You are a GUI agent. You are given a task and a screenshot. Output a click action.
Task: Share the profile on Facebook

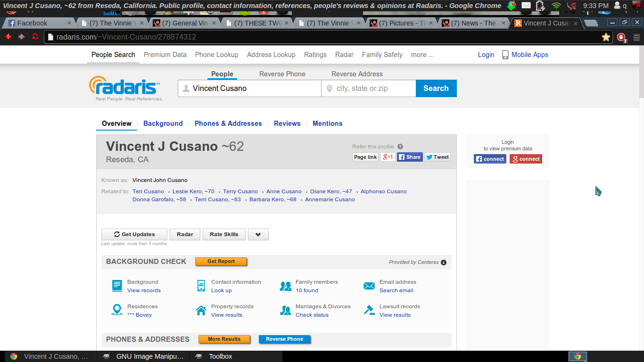click(410, 157)
